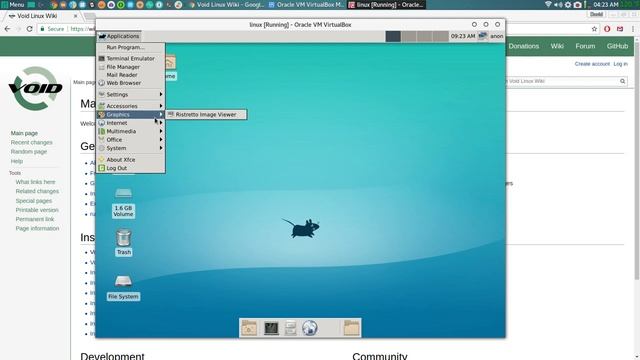Open the GitHub link in the header
The image size is (640, 360).
point(617,46)
